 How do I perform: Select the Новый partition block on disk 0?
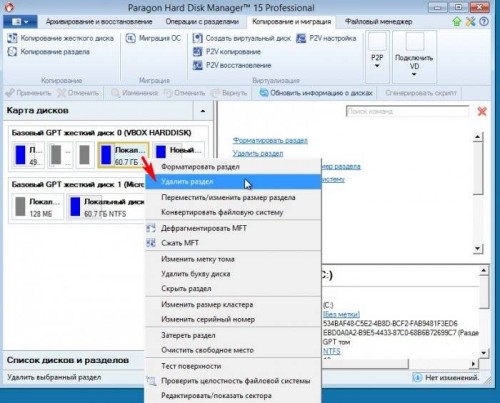179,155
